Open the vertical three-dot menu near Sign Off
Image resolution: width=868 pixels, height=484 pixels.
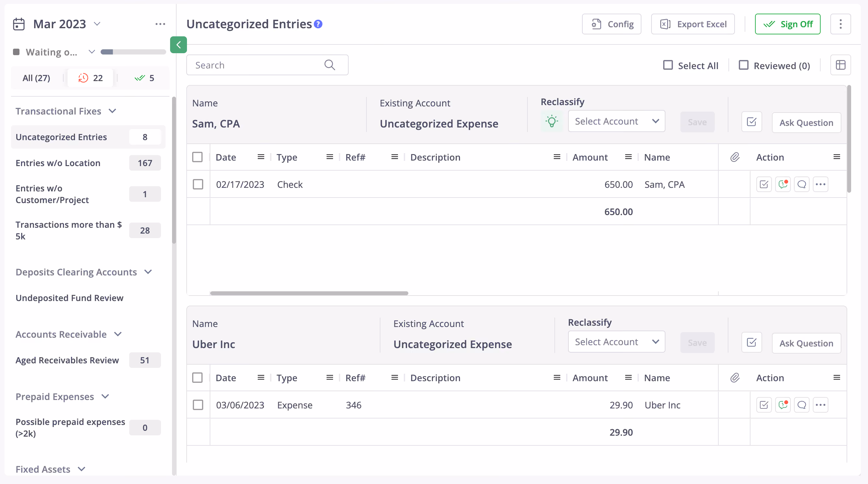point(840,24)
